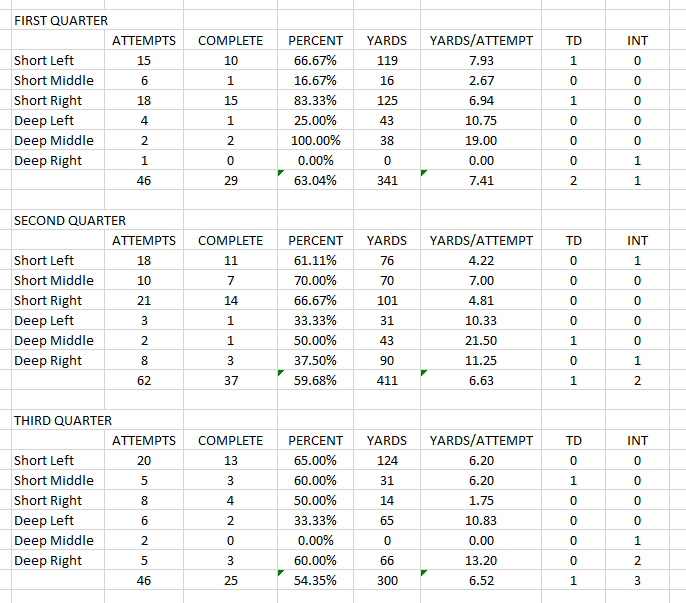
Task: Select the third quarter Deep Left label
Action: pos(44,521)
